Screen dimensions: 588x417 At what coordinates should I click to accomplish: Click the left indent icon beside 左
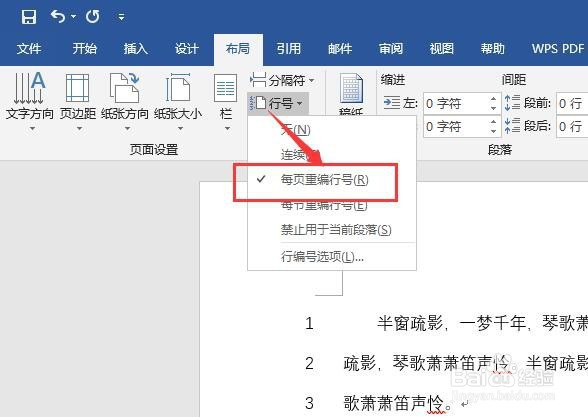tap(392, 103)
